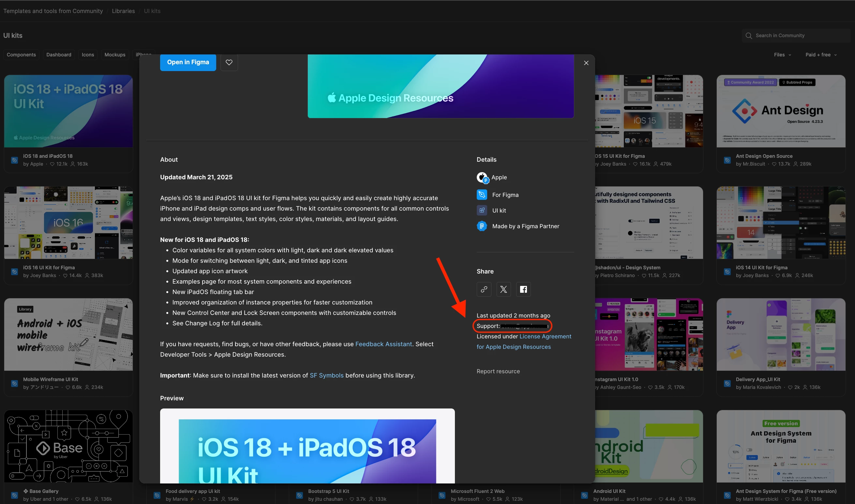Close the resource detail modal
Screen dimensions: 855x504
(586, 63)
